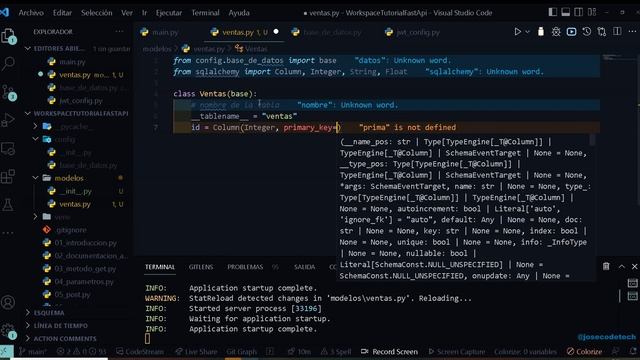Switch to the GITLENS panel tab

201,267
